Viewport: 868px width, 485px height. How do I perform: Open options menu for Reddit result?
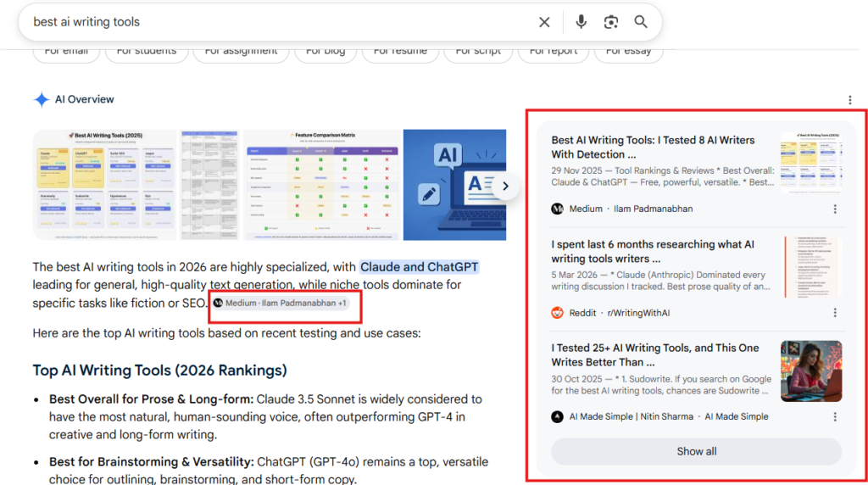[x=835, y=313]
